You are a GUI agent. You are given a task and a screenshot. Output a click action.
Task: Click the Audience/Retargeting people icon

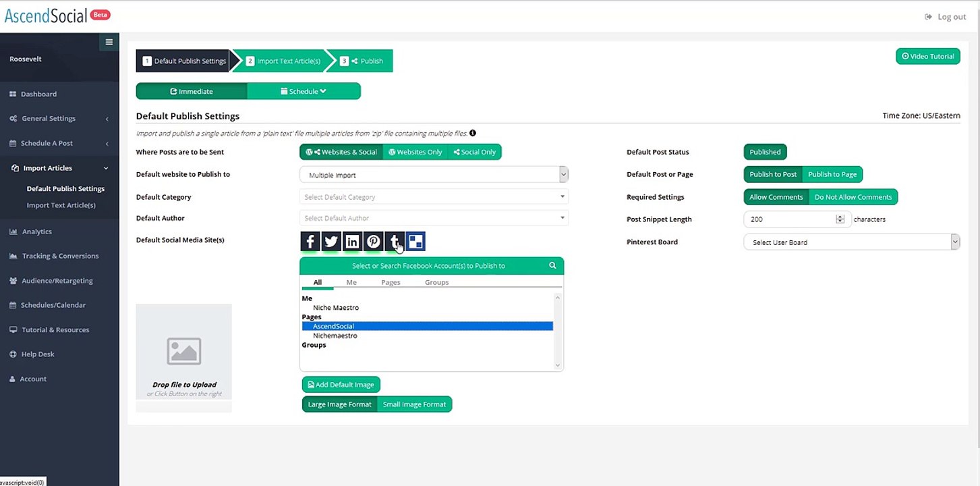[x=13, y=281]
